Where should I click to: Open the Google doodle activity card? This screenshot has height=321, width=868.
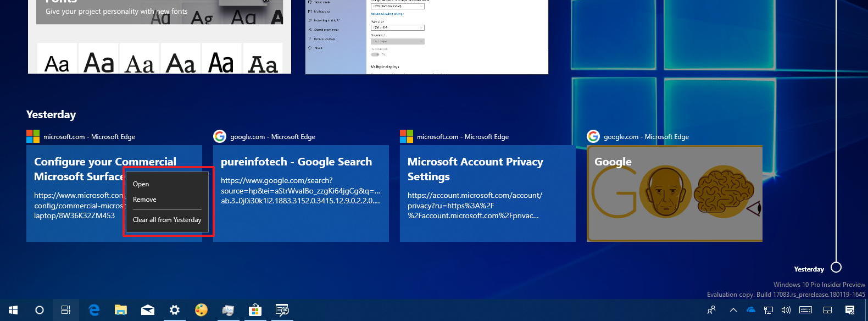675,193
